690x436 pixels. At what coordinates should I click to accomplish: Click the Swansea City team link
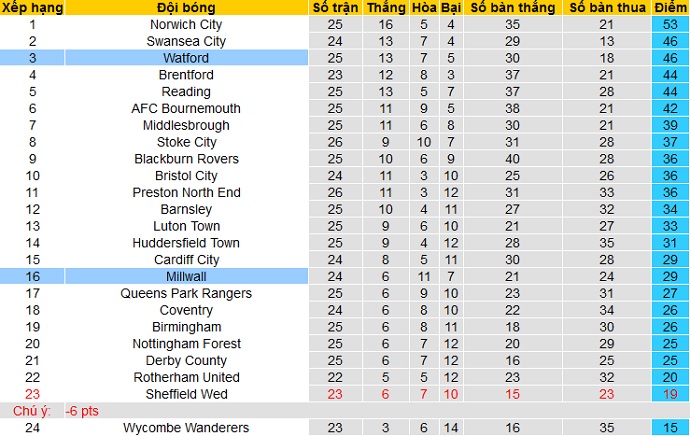[x=186, y=41]
